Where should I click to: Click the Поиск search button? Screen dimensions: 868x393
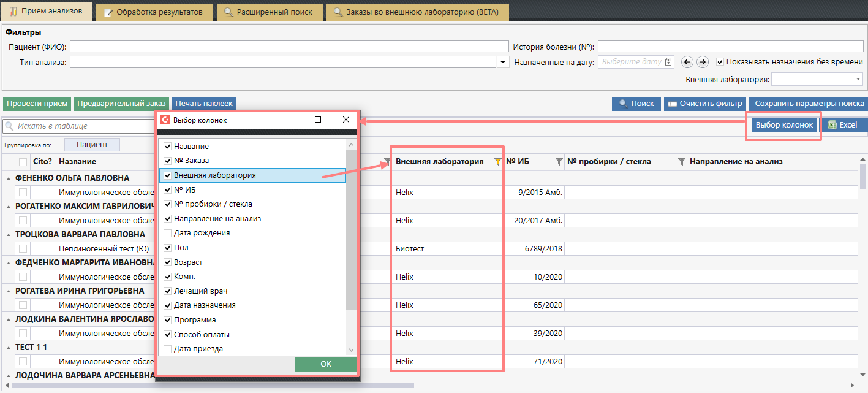point(636,104)
